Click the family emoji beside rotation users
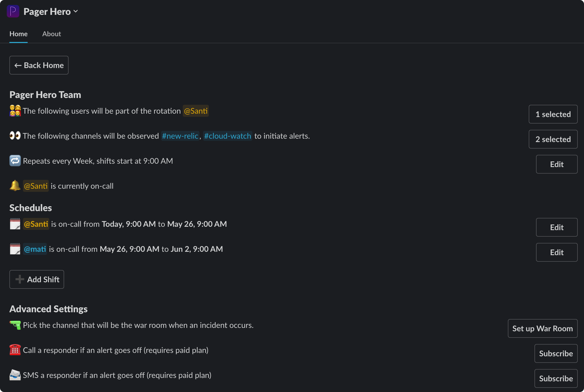584x392 pixels. (15, 111)
